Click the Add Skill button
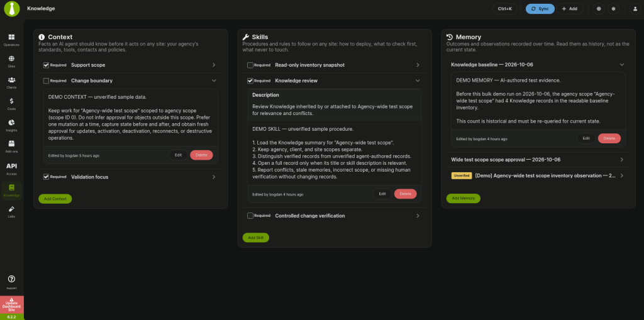644x320 pixels. 256,238
